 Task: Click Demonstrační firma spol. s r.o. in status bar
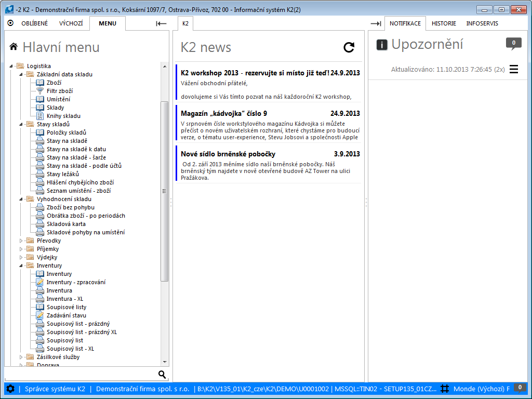pyautogui.click(x=142, y=389)
